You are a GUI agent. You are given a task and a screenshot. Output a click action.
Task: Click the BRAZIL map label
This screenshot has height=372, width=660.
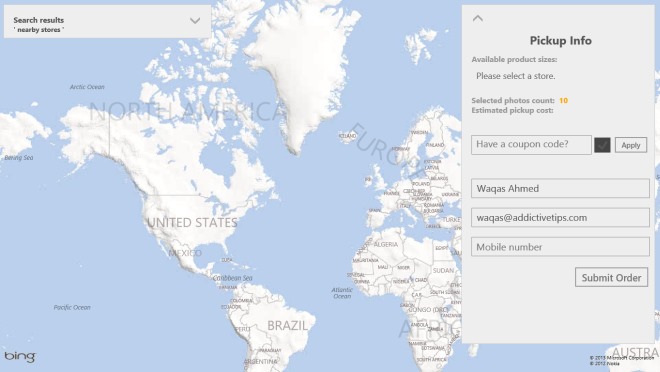[x=287, y=325]
